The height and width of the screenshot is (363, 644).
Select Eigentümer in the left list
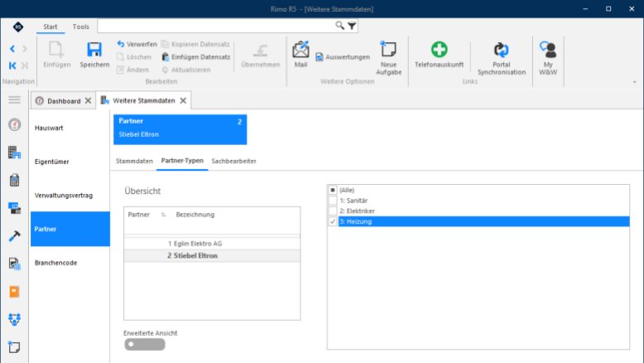point(70,162)
